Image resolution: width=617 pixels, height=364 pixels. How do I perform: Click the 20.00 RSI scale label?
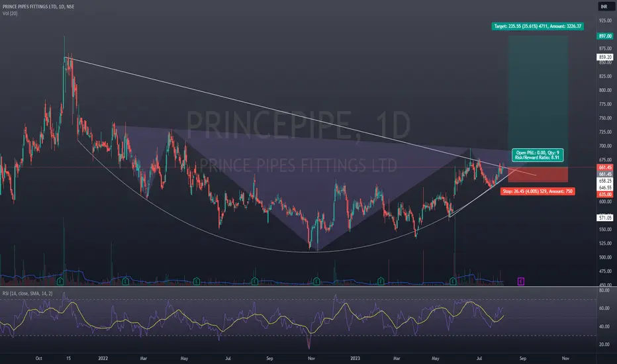pyautogui.click(x=604, y=345)
